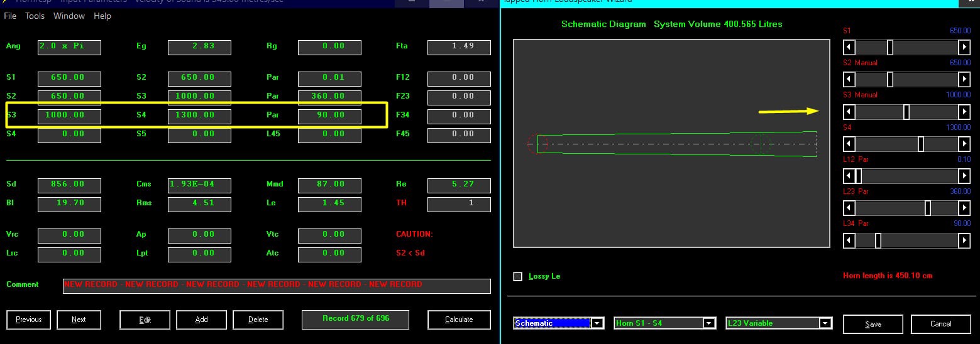980x344 pixels.
Task: Click the TH field showing 1
Action: pyautogui.click(x=459, y=205)
